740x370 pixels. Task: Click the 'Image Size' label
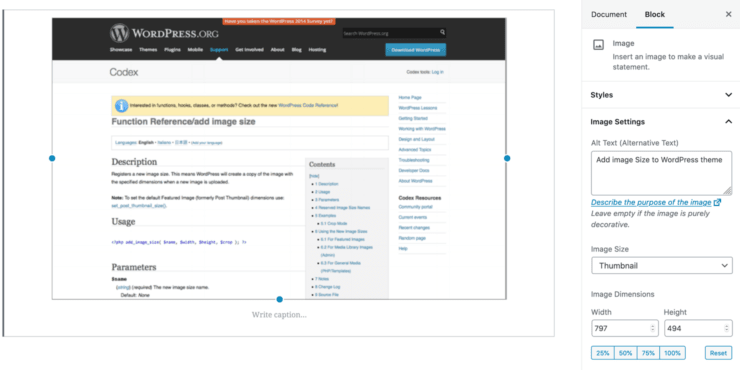click(x=610, y=249)
